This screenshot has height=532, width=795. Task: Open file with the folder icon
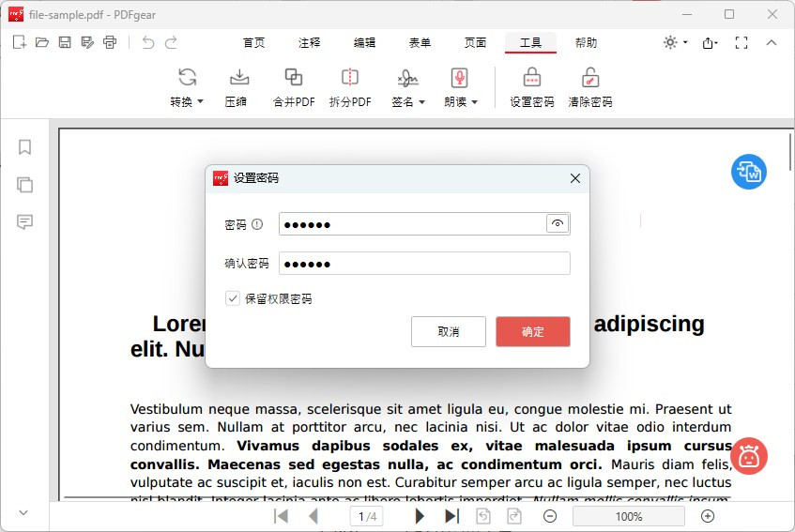click(42, 42)
